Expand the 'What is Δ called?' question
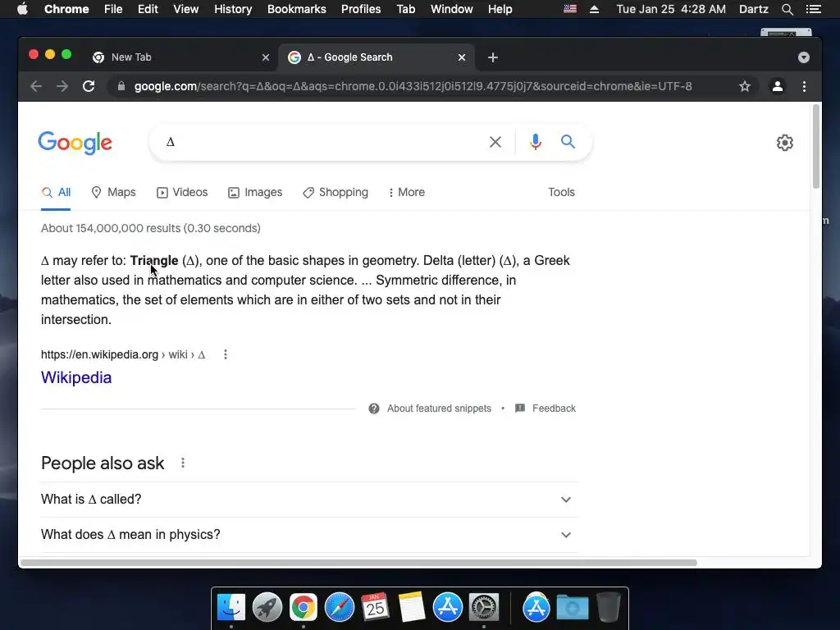Screen dimensions: 840x630 point(308,500)
